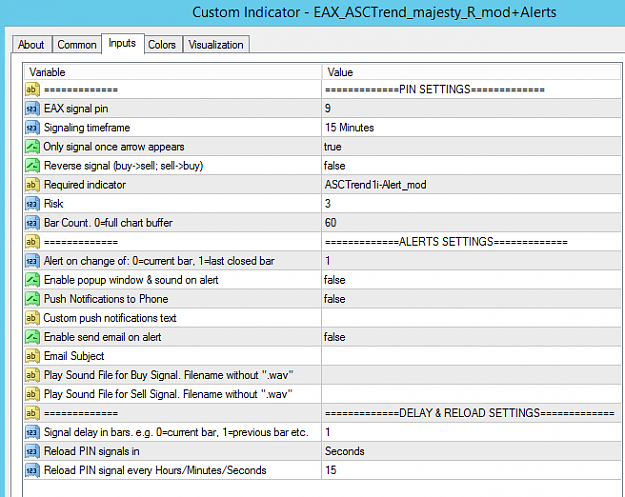The image size is (625, 497).
Task: Click the integer icon beside Reload PIN signals in
Action: pos(32,451)
